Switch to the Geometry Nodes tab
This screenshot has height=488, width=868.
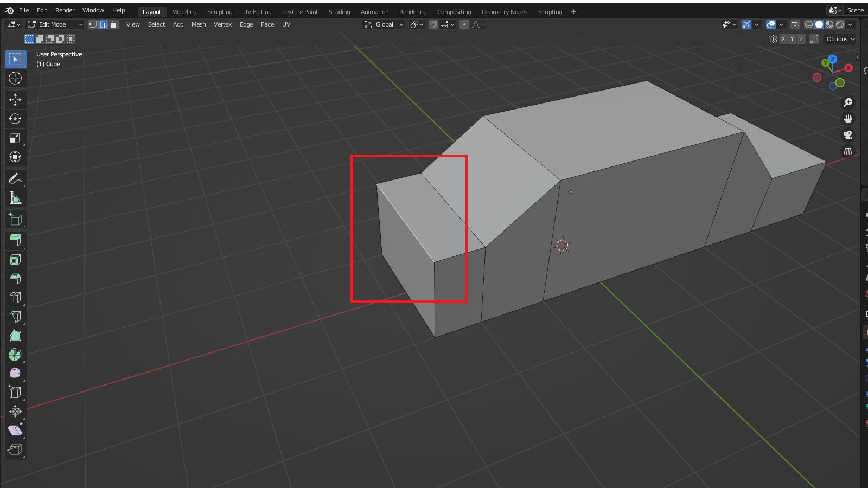tap(505, 12)
